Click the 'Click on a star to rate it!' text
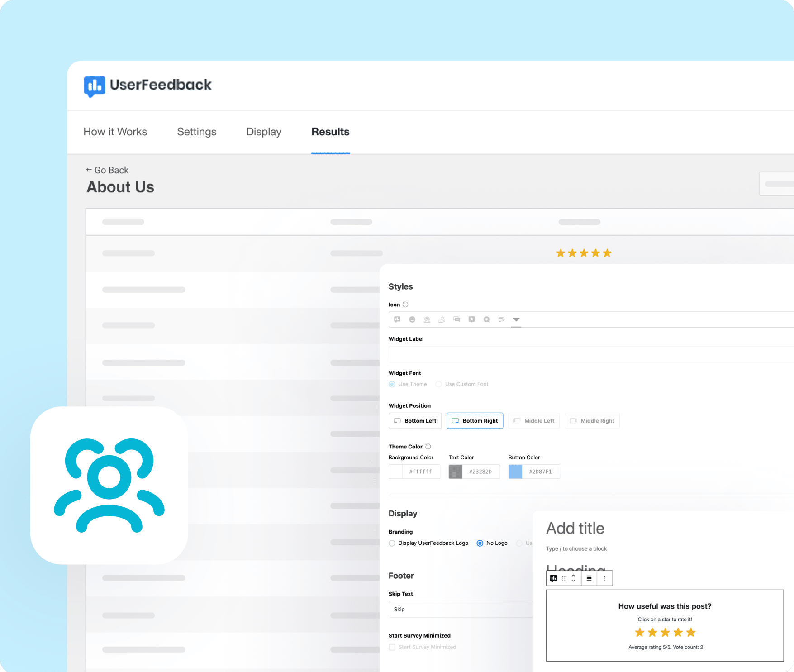This screenshot has width=794, height=672. 665,620
